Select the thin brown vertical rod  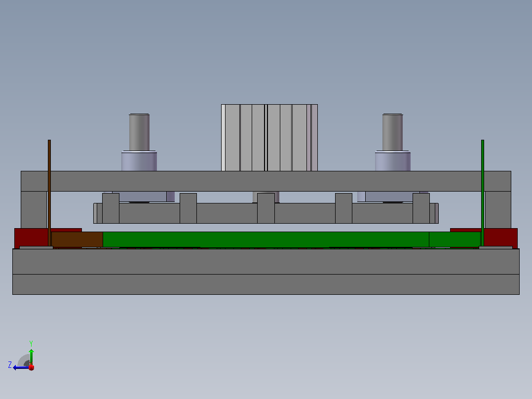[x=49, y=193]
